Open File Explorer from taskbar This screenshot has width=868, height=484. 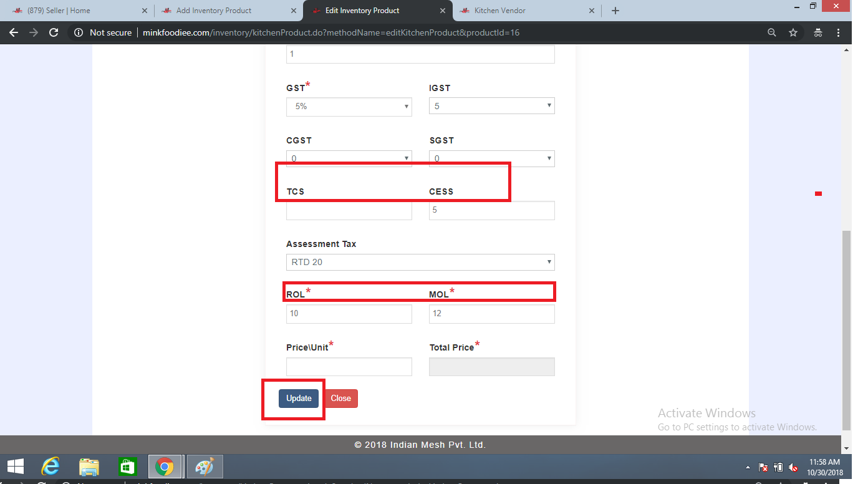click(89, 467)
